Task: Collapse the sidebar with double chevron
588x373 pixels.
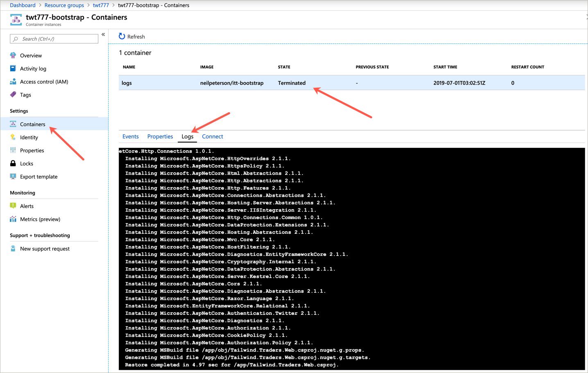Action: (103, 34)
